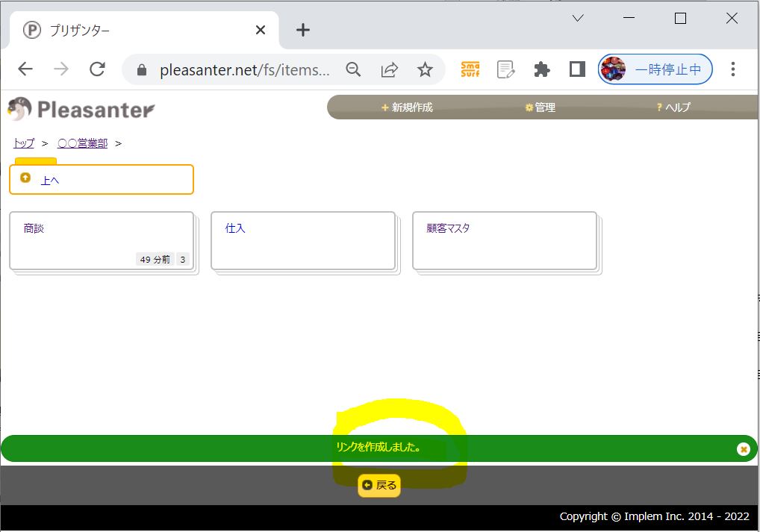Toggle the browser side panel icon
760x532 pixels.
[577, 69]
